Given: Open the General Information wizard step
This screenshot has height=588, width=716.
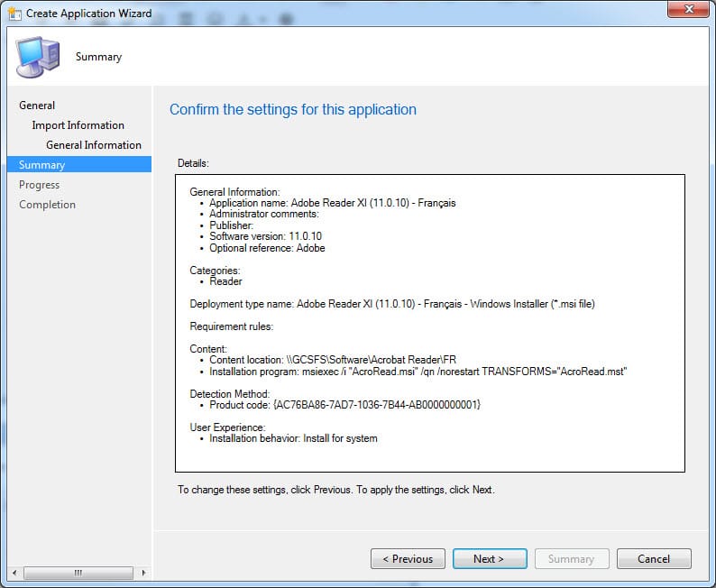Looking at the screenshot, I should click(94, 145).
